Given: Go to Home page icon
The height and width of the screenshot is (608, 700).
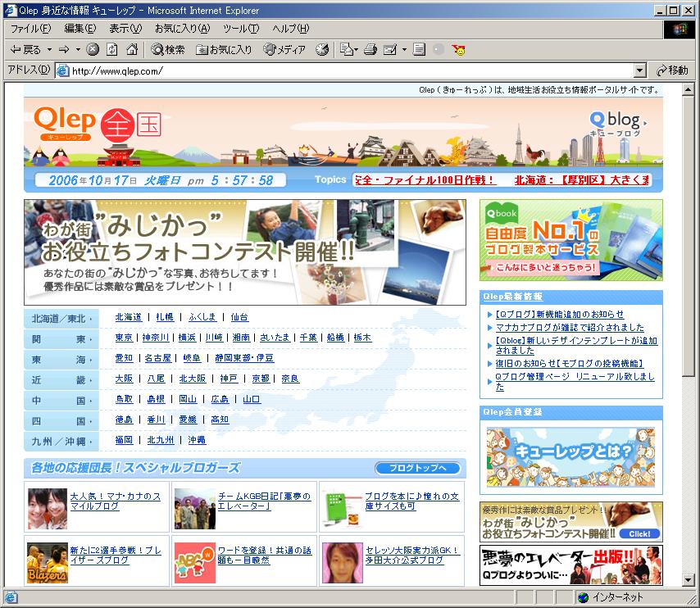Looking at the screenshot, I should (x=131, y=50).
